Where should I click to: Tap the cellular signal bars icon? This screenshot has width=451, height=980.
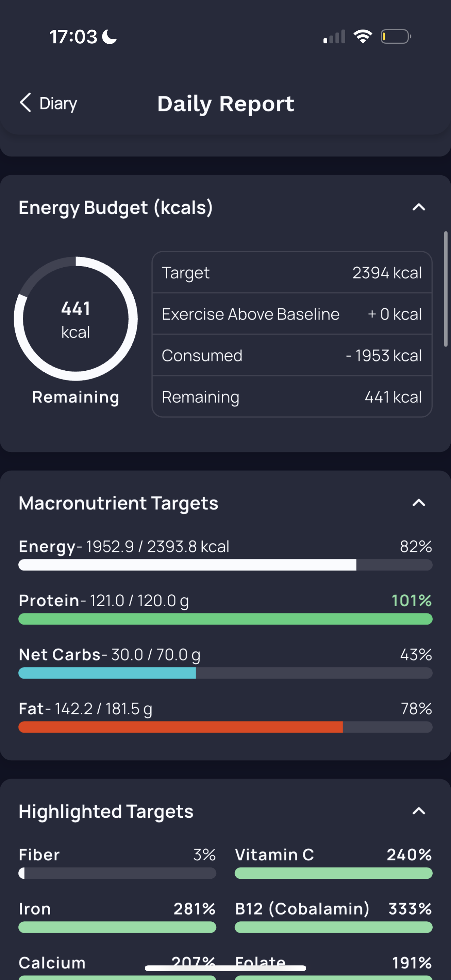point(334,37)
